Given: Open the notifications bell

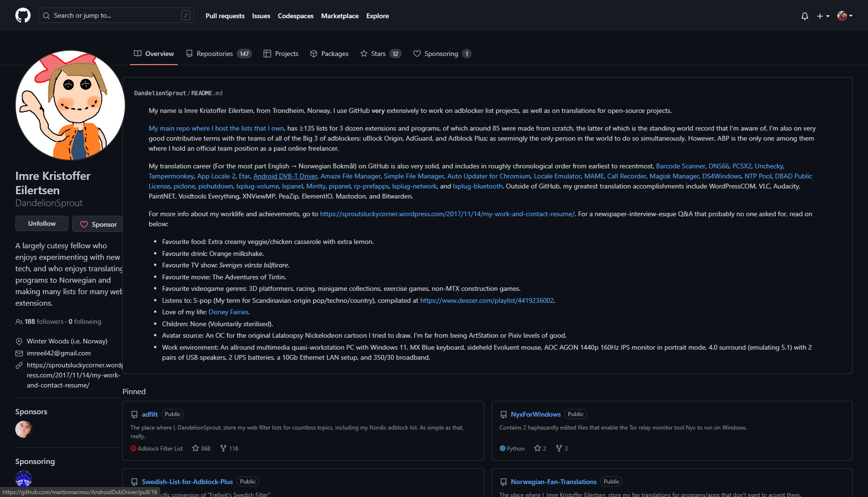Looking at the screenshot, I should click(804, 16).
